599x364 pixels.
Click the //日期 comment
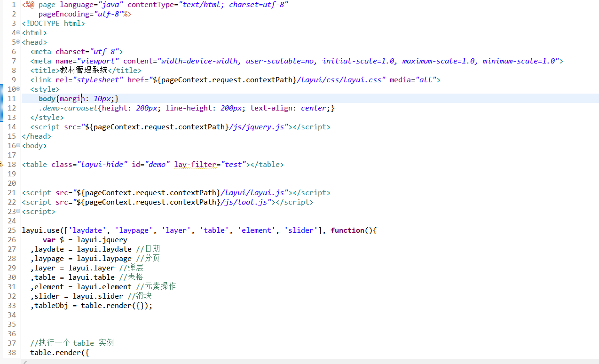(x=148, y=249)
